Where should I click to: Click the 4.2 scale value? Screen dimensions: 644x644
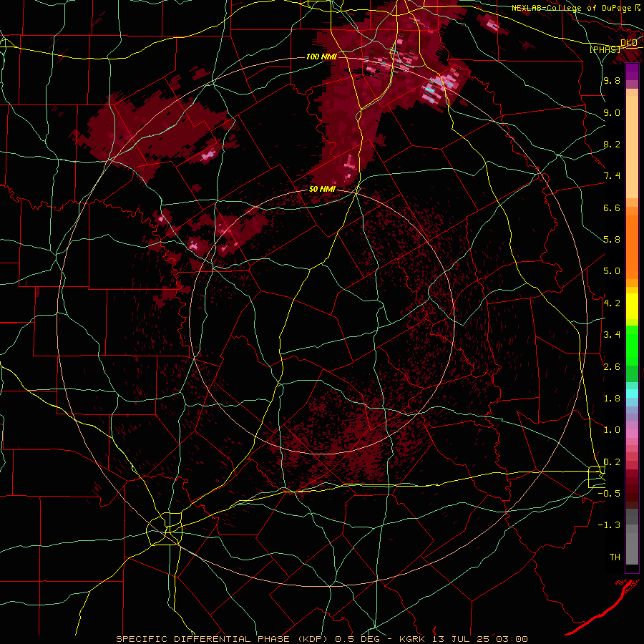pos(612,303)
